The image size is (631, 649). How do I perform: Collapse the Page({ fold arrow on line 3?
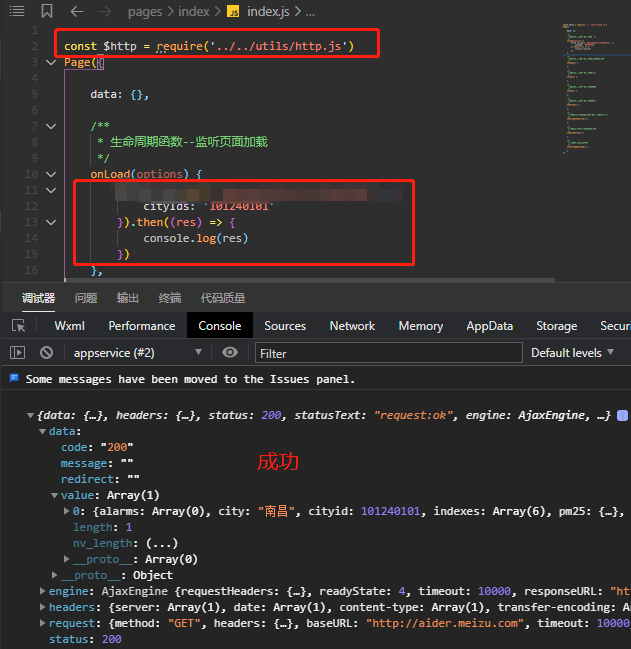click(51, 62)
